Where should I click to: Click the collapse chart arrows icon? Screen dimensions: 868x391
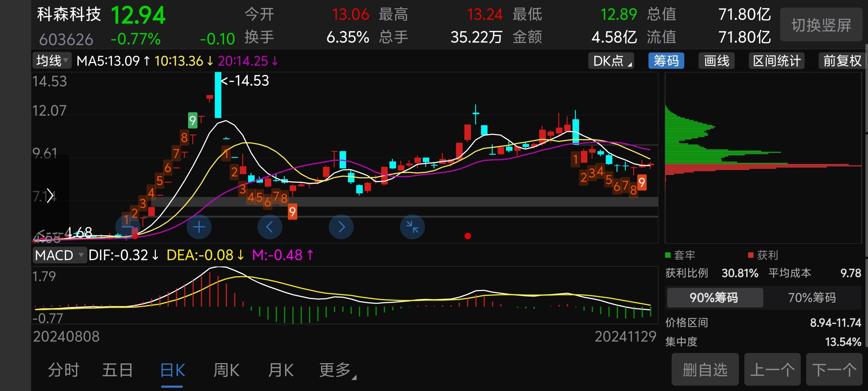point(412,227)
